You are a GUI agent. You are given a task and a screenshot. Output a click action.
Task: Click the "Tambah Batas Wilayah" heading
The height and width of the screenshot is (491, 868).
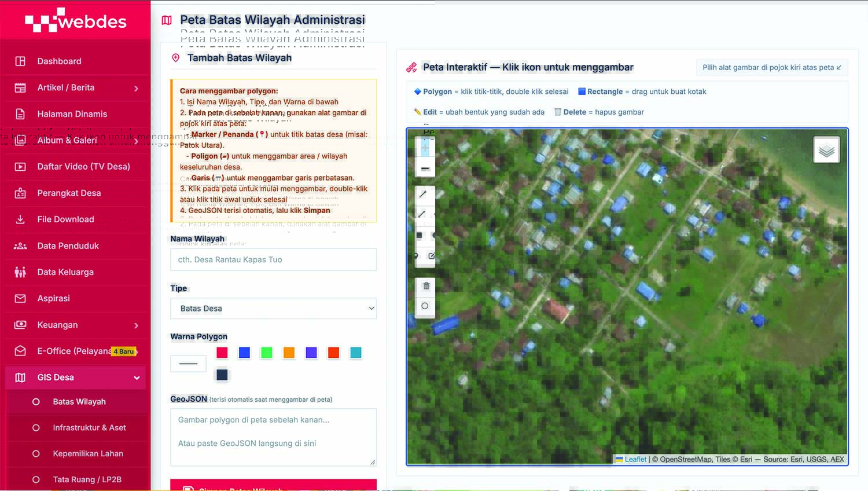[x=240, y=58]
